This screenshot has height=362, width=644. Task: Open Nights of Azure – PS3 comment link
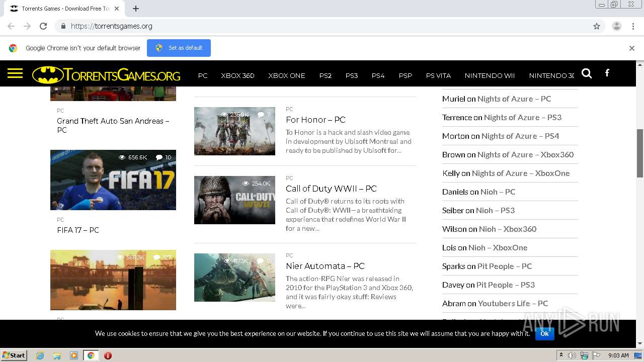pos(523,117)
